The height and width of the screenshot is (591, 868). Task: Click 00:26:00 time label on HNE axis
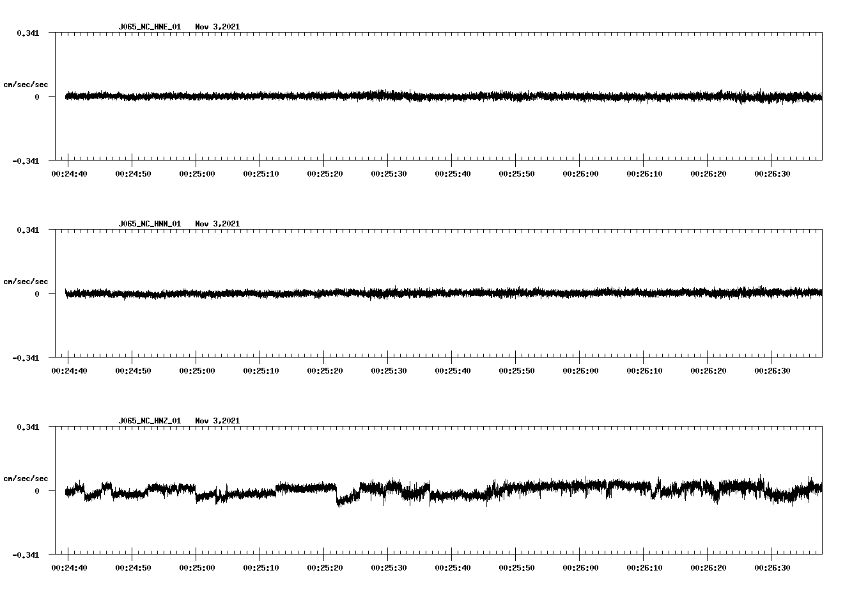coord(580,174)
